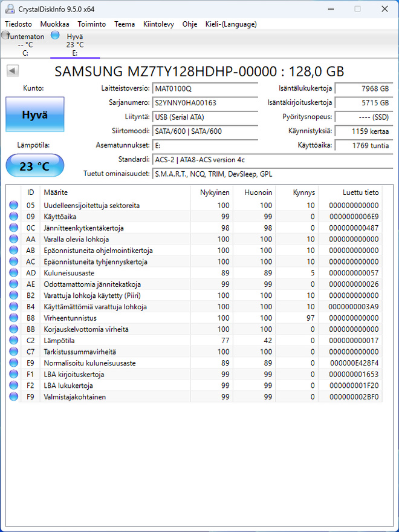The width and height of the screenshot is (399, 532).
Task: Click status orb for Kuluneisuusaste row AD
Action: [13, 273]
